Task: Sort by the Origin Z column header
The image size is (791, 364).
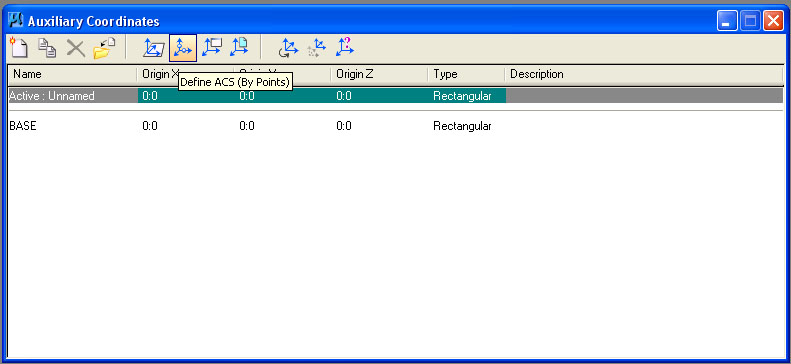Action: [x=379, y=74]
